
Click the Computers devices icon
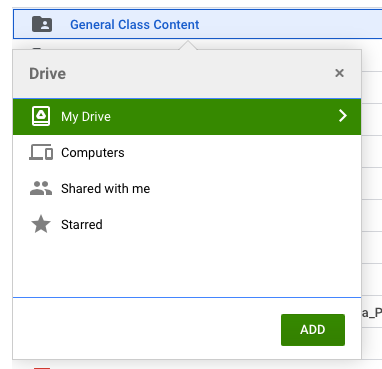(x=41, y=152)
